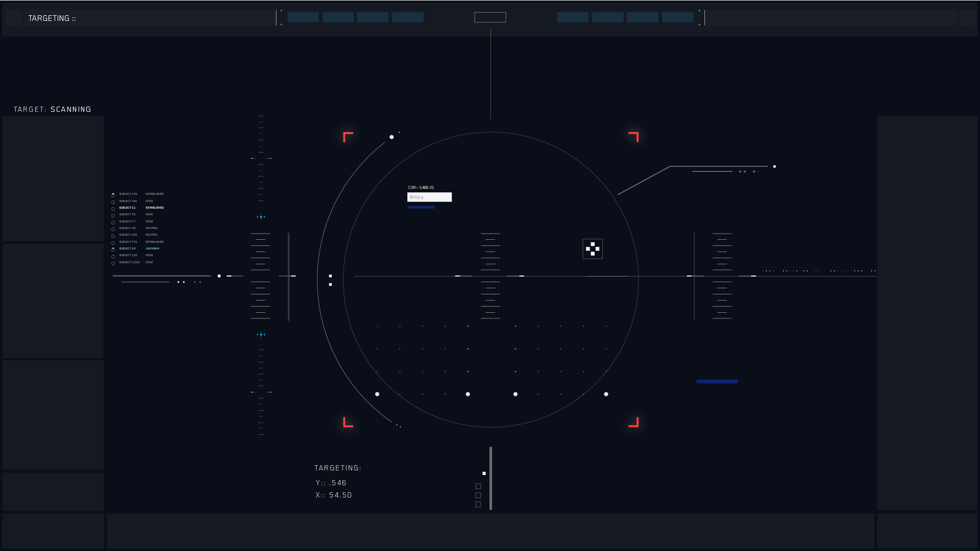Click the bottom-left red corner bracket
The height and width of the screenshot is (551, 980).
click(x=348, y=422)
